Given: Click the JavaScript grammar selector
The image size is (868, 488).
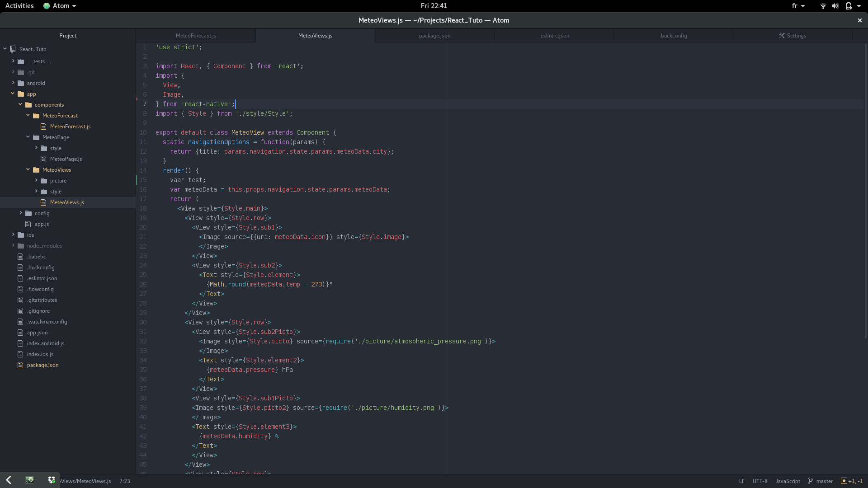Looking at the screenshot, I should click(x=788, y=481).
